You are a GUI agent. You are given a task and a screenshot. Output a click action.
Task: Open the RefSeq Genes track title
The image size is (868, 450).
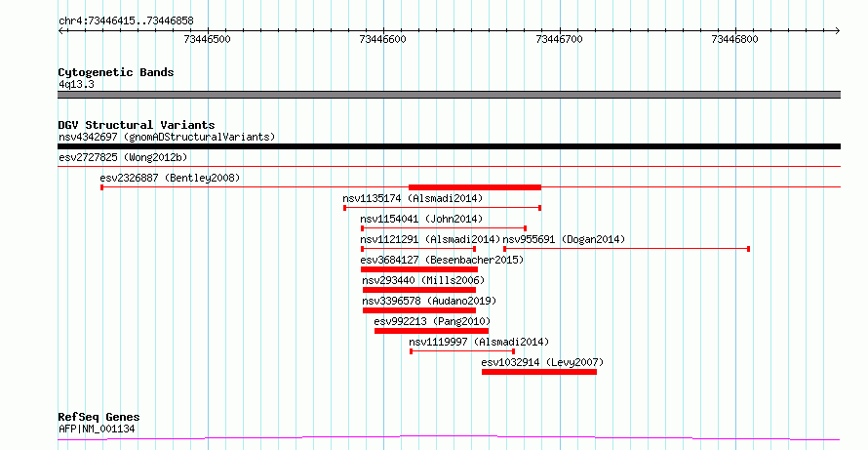coord(99,417)
